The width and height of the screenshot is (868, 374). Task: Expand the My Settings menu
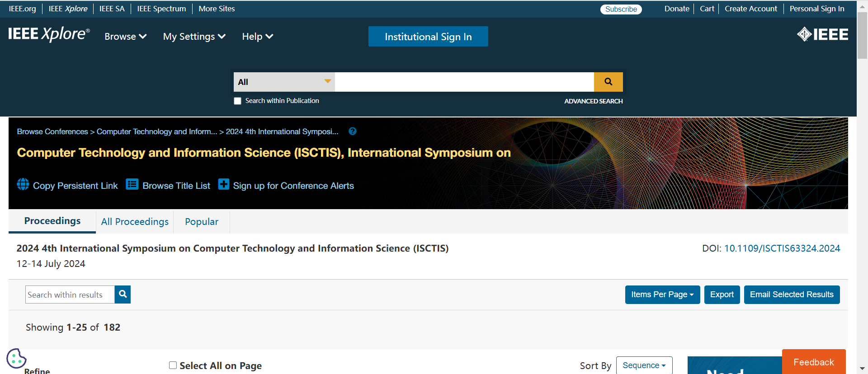[x=194, y=37]
